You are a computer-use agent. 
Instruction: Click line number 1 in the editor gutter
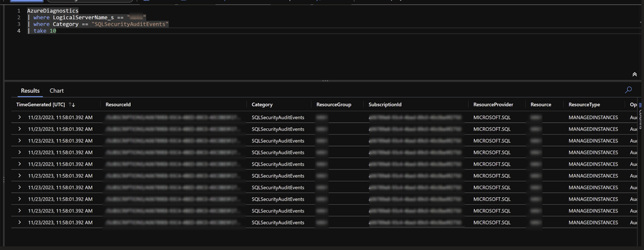coord(19,11)
